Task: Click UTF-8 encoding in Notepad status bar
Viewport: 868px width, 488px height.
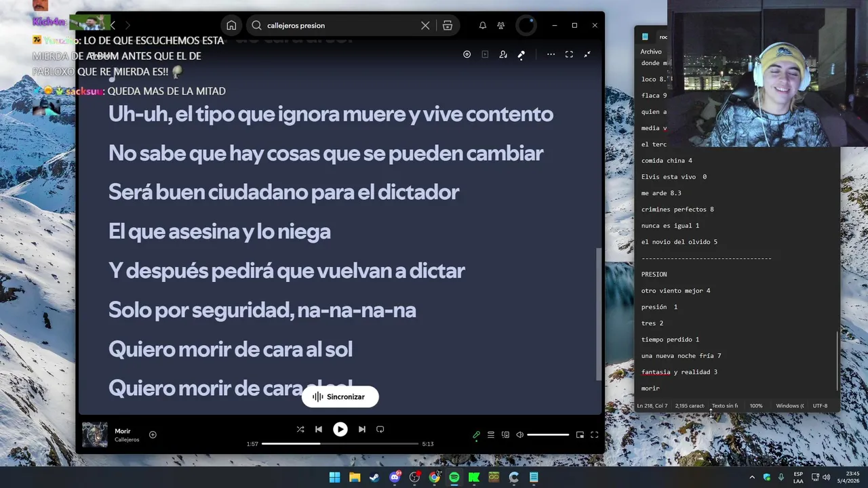Action: (820, 406)
